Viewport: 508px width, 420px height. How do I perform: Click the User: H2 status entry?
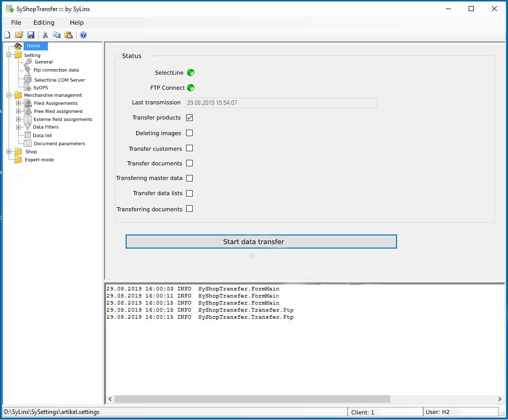437,412
